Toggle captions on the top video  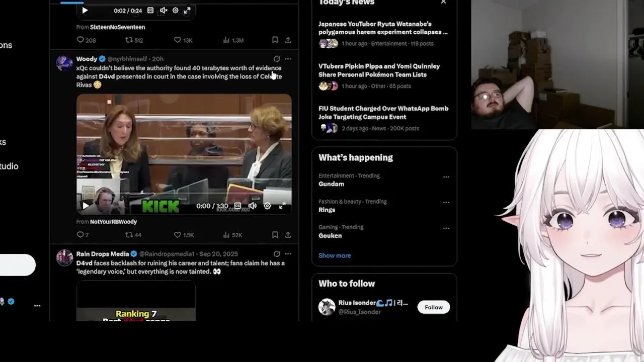click(150, 11)
